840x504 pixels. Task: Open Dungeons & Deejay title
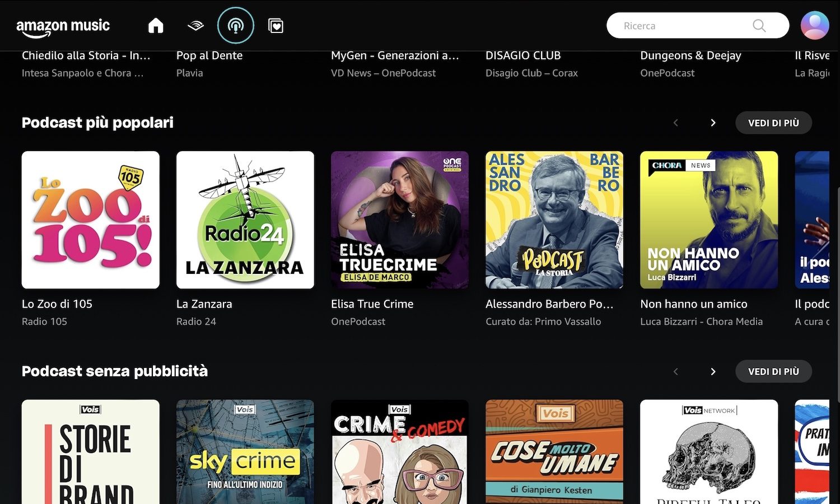coord(690,55)
